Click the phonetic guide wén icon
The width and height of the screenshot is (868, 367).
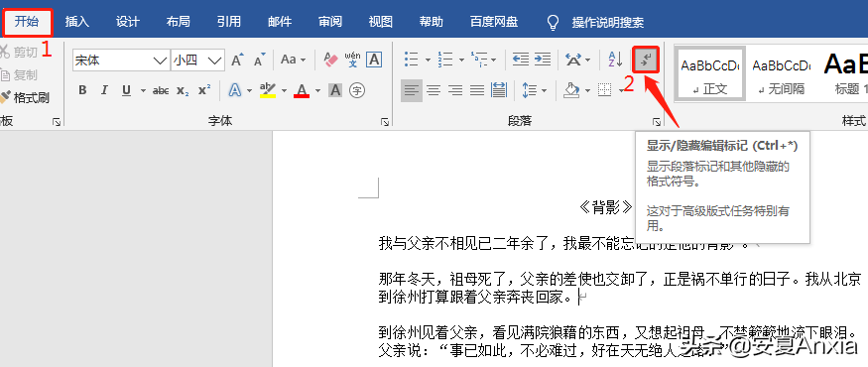tap(352, 60)
